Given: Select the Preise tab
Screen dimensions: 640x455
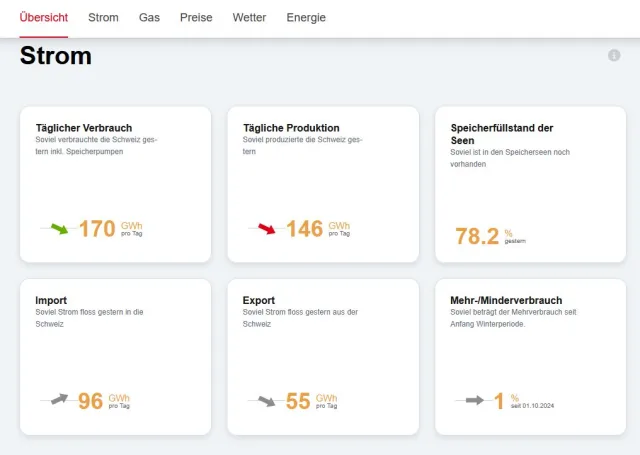Looking at the screenshot, I should click(196, 18).
